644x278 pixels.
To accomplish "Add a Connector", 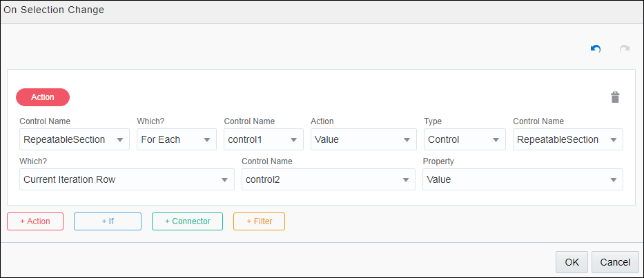I will tap(187, 221).
